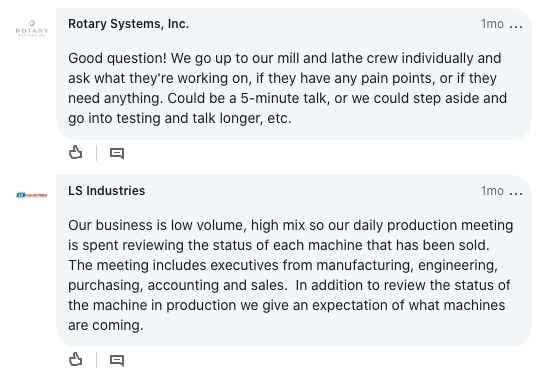Click the 1mo timestamp on Rotary Systems comment
This screenshot has width=542, height=379.
(x=492, y=24)
